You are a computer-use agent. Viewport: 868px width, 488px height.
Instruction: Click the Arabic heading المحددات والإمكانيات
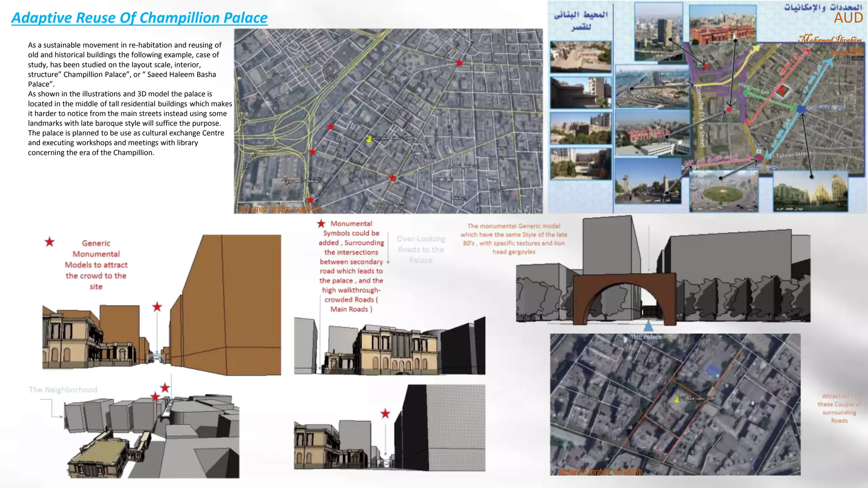pyautogui.click(x=823, y=7)
